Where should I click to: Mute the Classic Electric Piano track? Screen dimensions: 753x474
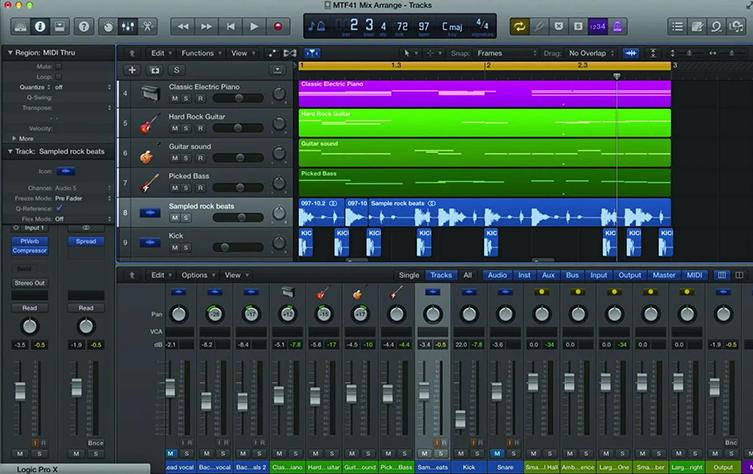coord(175,98)
